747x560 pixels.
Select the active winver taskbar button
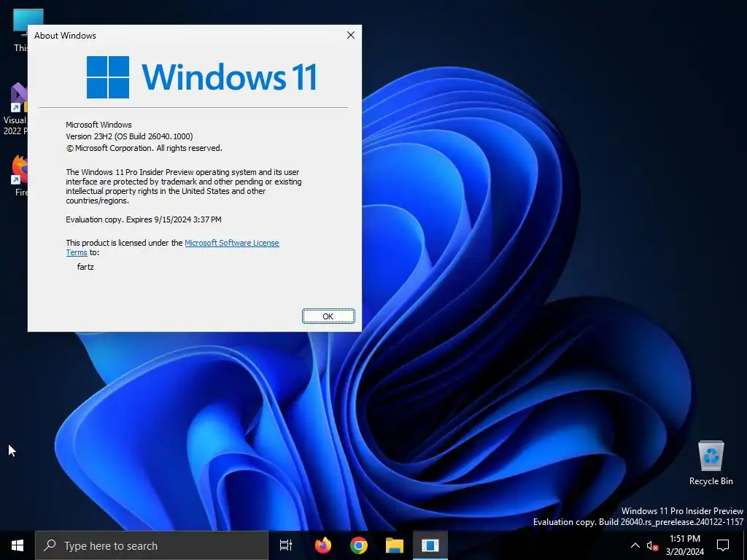[x=430, y=545]
